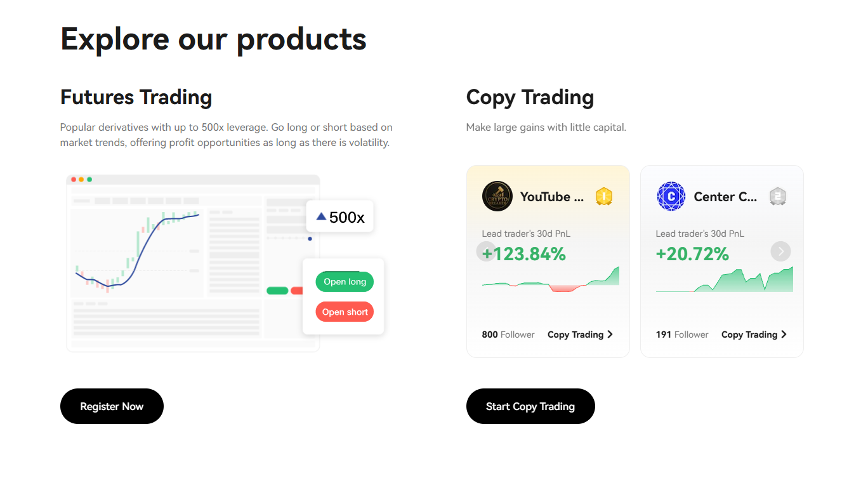Open Copy Trading for Center C trader
Image resolution: width=868 pixels, height=483 pixels.
[749, 334]
